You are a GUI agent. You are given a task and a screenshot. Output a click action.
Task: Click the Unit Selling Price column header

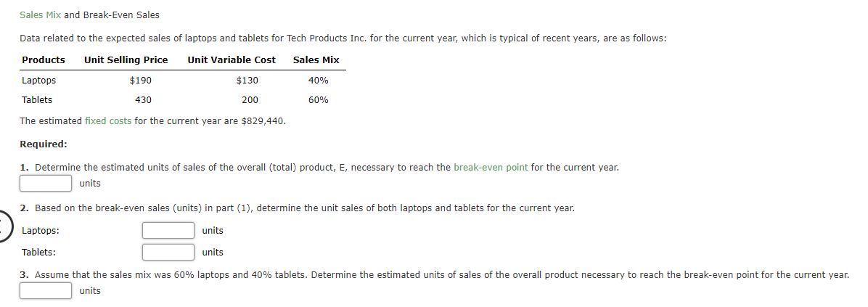click(126, 60)
